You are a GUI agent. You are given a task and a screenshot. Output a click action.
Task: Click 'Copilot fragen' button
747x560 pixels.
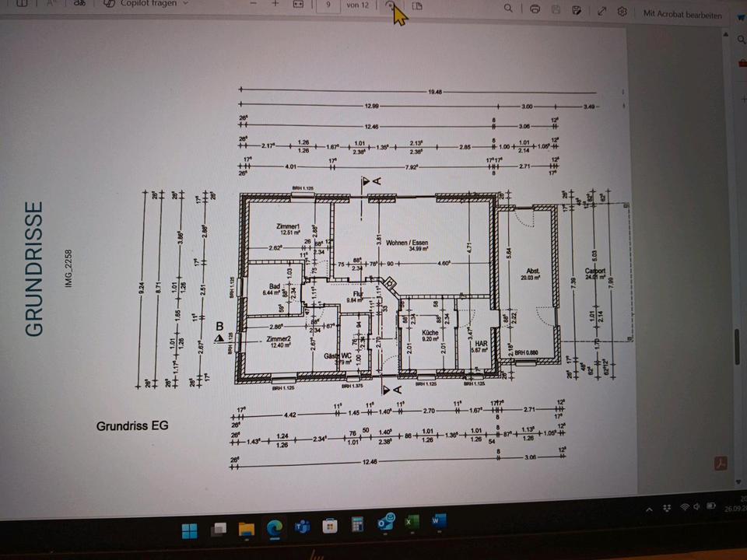(x=148, y=3)
